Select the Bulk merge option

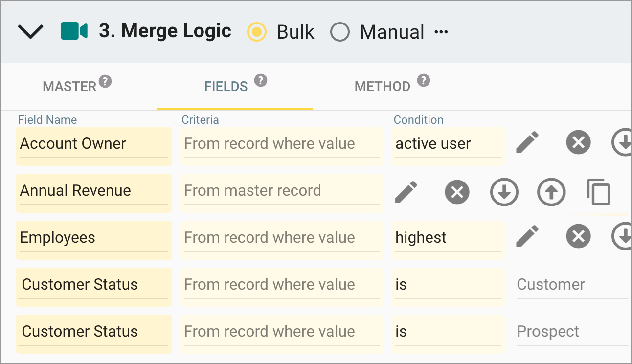click(256, 32)
